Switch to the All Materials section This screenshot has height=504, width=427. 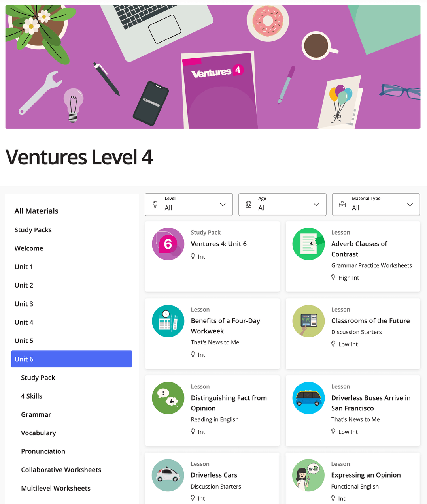click(x=36, y=211)
